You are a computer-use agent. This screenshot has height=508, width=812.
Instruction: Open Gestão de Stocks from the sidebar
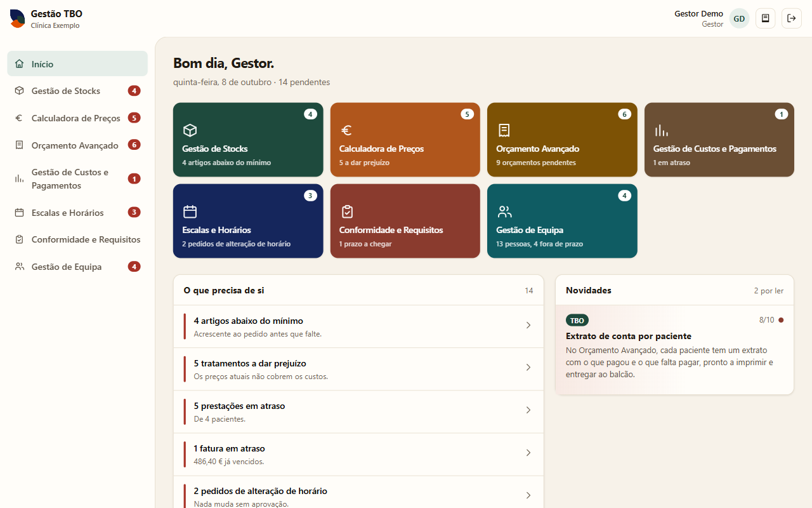pyautogui.click(x=77, y=91)
